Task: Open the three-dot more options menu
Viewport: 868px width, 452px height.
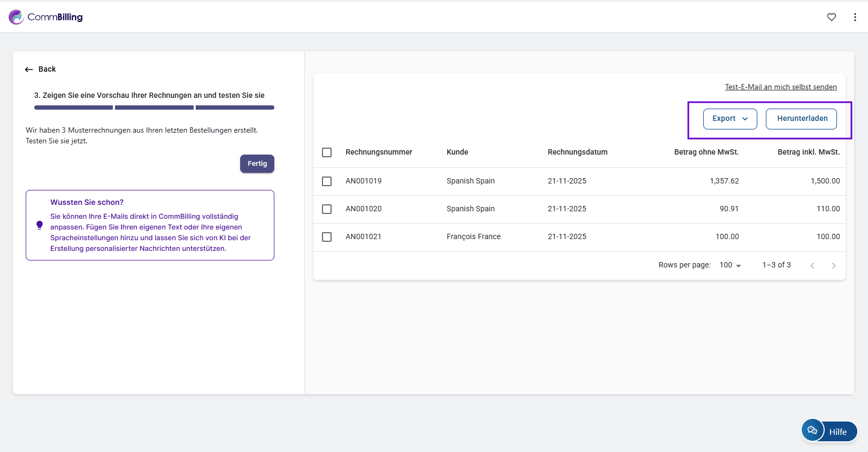Action: (x=855, y=17)
